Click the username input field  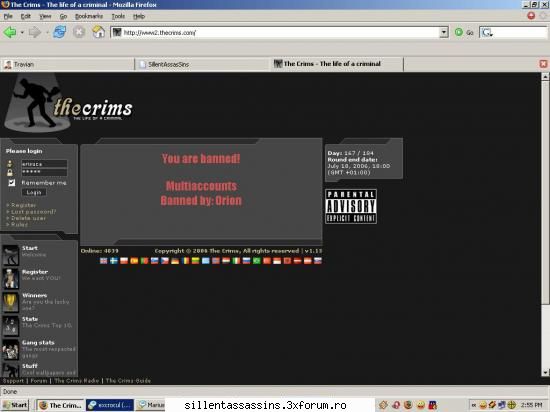coord(44,164)
